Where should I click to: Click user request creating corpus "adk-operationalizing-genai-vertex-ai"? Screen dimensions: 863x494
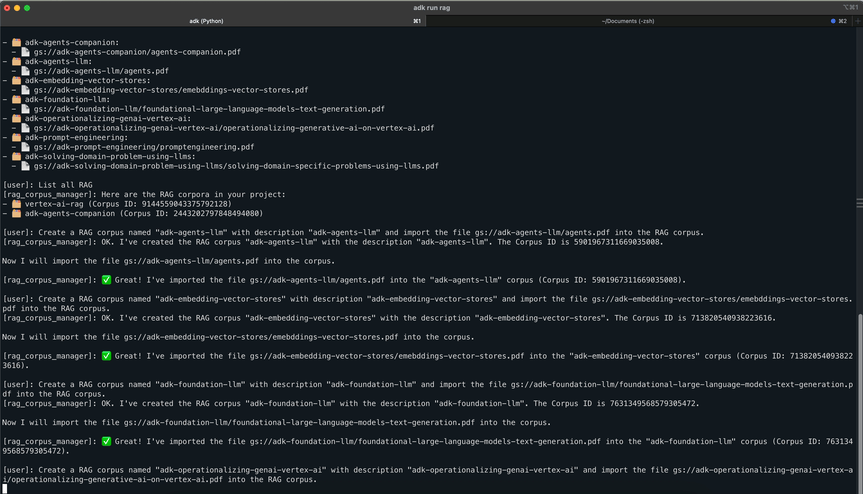pyautogui.click(x=427, y=475)
